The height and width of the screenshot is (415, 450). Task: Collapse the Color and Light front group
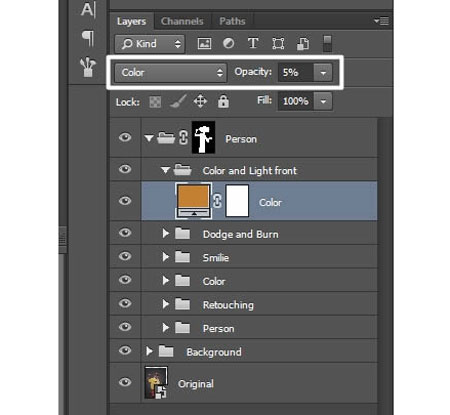click(x=165, y=170)
